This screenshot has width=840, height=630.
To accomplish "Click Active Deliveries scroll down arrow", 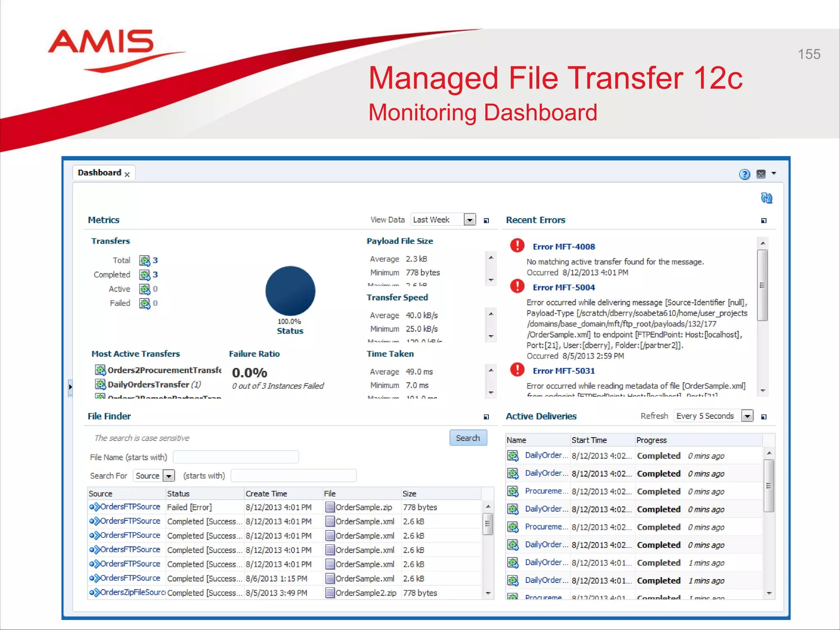I will point(769,593).
